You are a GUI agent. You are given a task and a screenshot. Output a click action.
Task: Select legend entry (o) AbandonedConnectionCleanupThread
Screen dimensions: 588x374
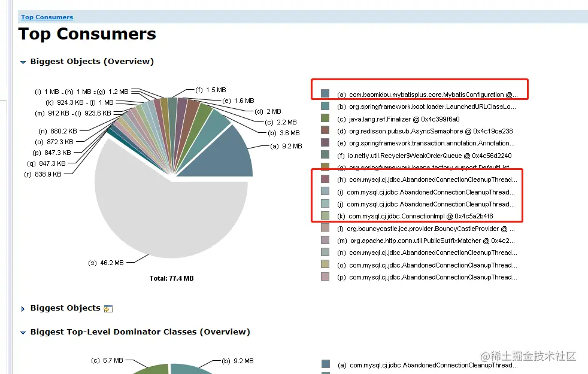point(427,265)
